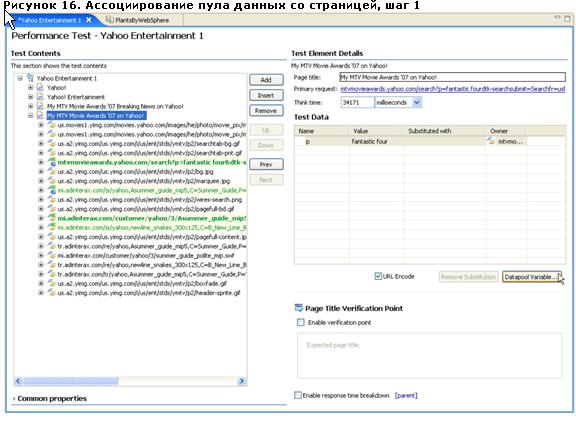576x421 pixels.
Task: Switch to the Yahoo Entertainment 1 tab
Action: pos(50,20)
